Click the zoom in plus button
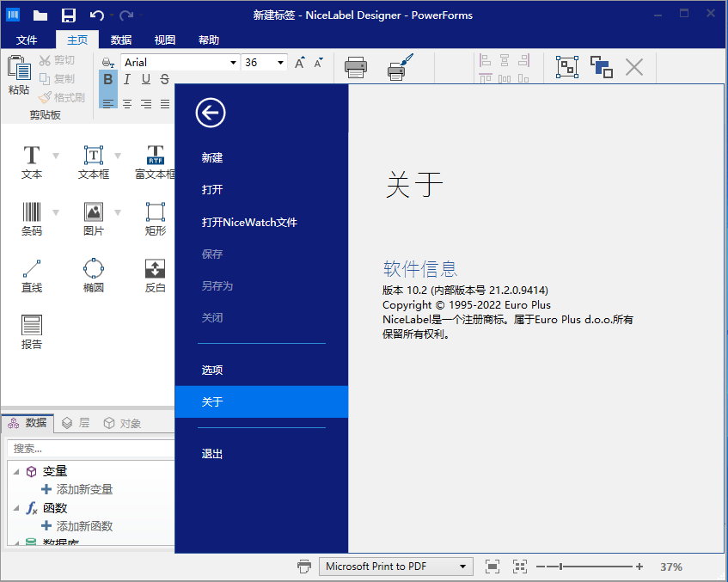This screenshot has height=582, width=728. point(639,567)
